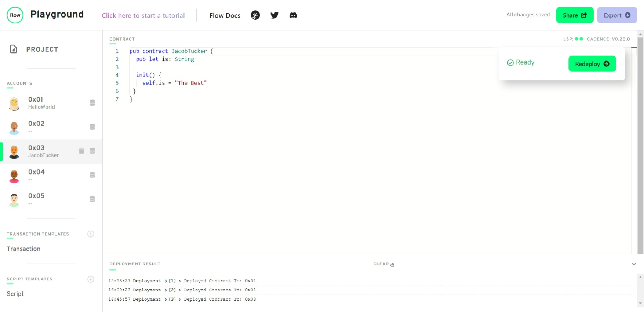Click the Playground title
The height and width of the screenshot is (312, 644).
point(57,14)
